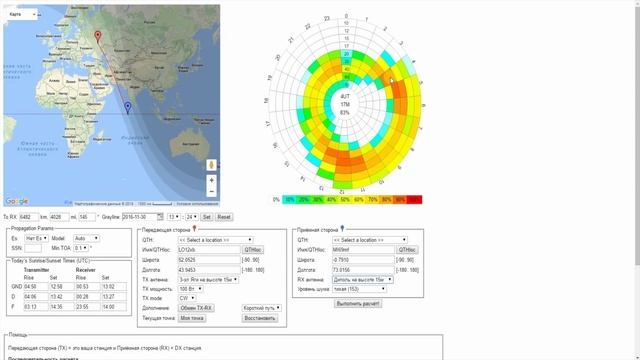Click the receiver QTH locator field

363,249
